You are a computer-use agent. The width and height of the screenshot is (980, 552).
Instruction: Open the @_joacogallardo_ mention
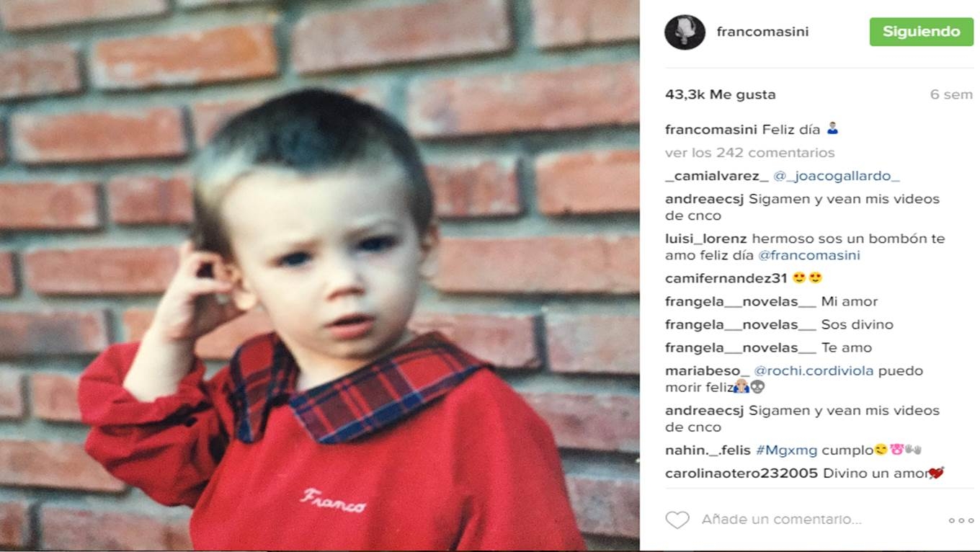[x=836, y=176]
